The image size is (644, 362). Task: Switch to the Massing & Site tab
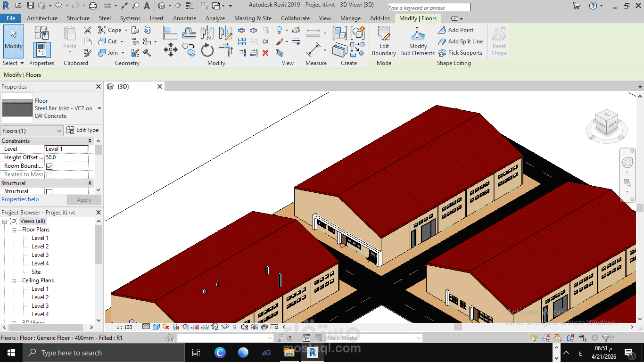pos(253,18)
